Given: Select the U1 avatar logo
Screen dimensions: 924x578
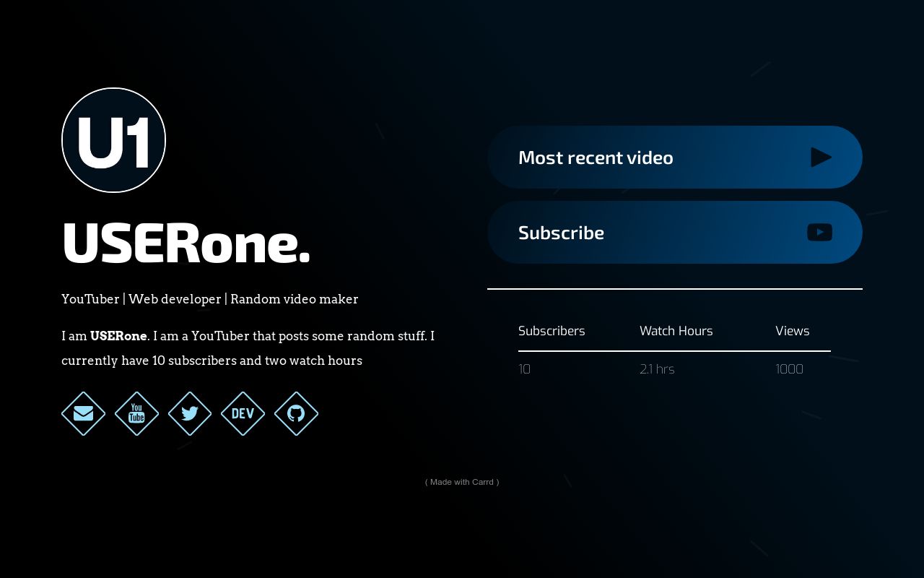Looking at the screenshot, I should pyautogui.click(x=113, y=140).
